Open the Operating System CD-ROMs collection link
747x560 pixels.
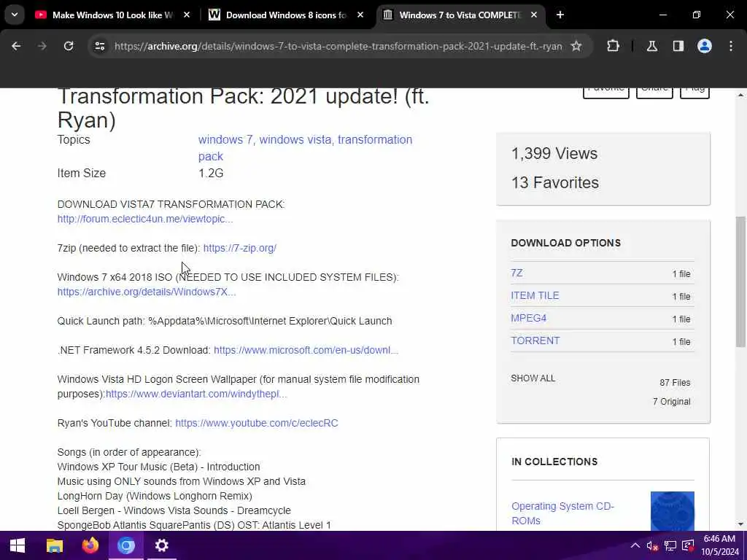pos(562,513)
